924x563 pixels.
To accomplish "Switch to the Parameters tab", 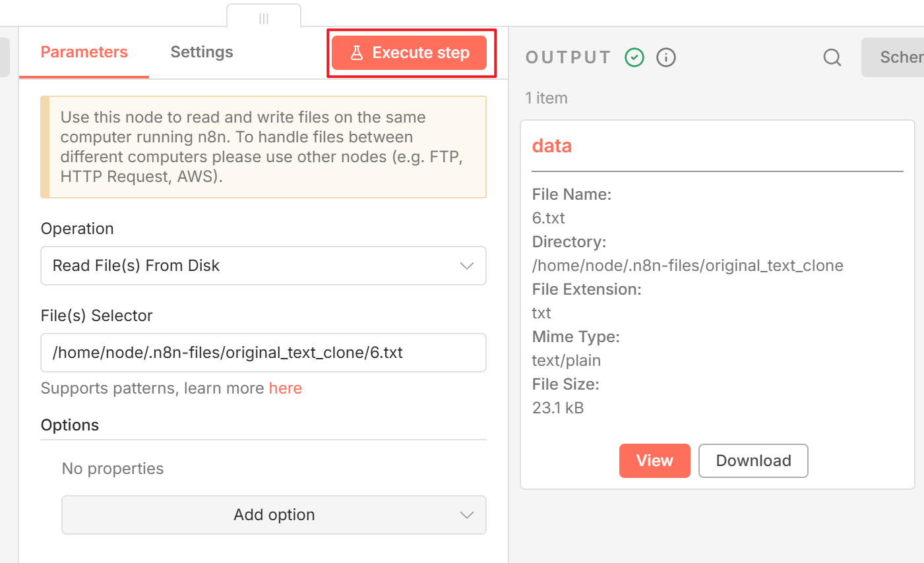I will click(x=84, y=52).
